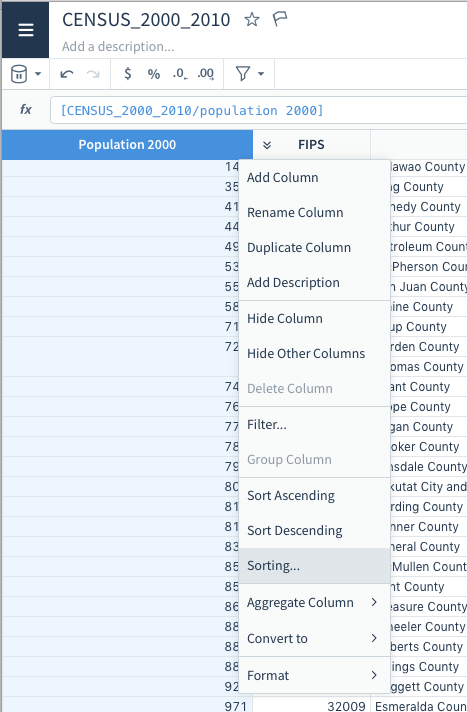Open the Format submenu

314,675
